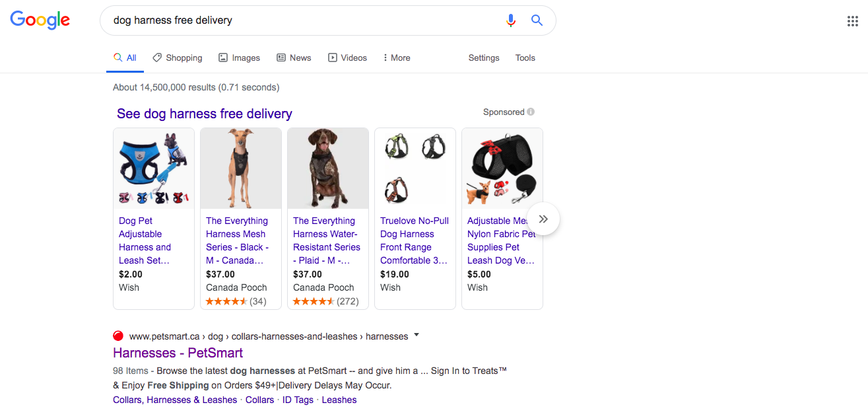868x409 pixels.
Task: Click the red PetSmart favicon
Action: click(x=118, y=336)
